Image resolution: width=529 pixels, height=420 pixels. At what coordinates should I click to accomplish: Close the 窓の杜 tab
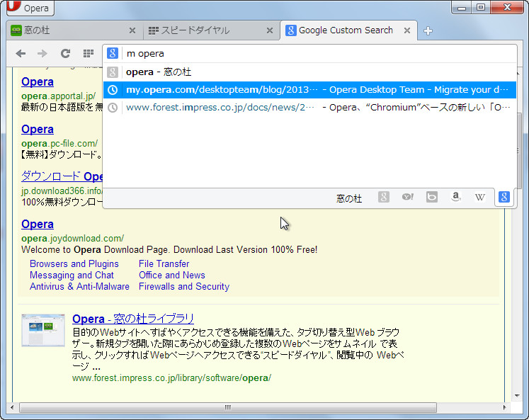pos(132,30)
